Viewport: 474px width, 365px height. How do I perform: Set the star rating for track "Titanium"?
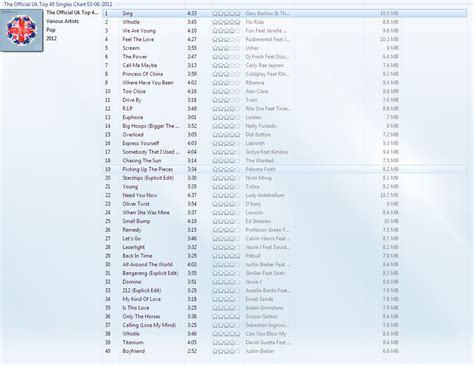[x=226, y=342]
